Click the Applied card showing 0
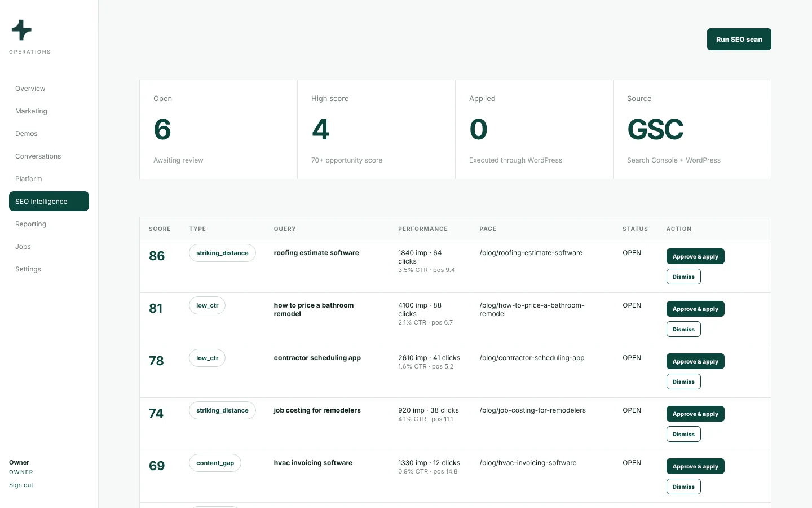This screenshot has width=812, height=508. (x=534, y=130)
